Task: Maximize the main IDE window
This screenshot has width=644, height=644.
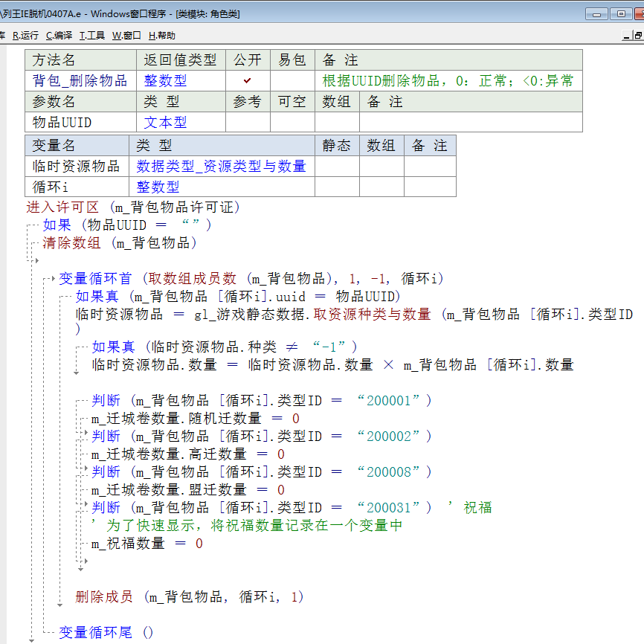Action: pos(619,14)
